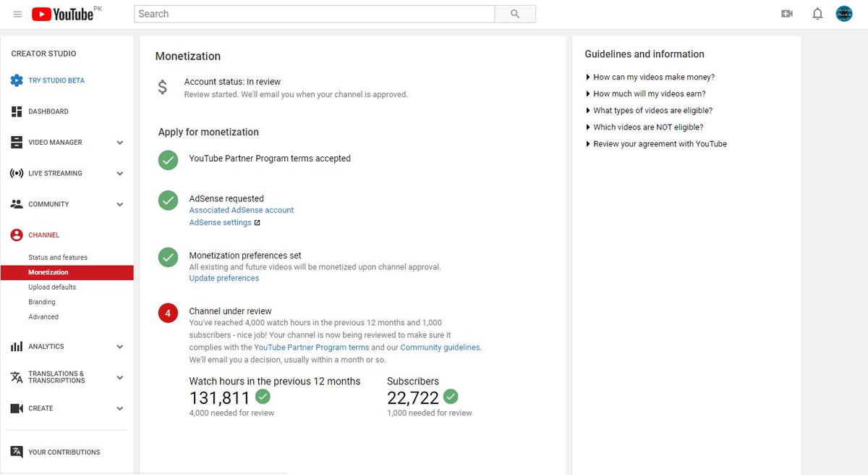Open Associated AdSense account link
Image resolution: width=868 pixels, height=475 pixels.
[x=242, y=210]
